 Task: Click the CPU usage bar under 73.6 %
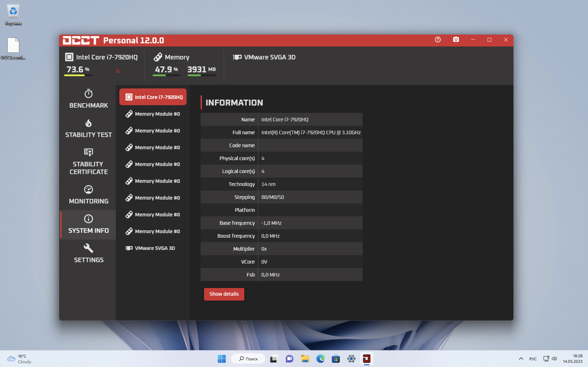pos(78,75)
